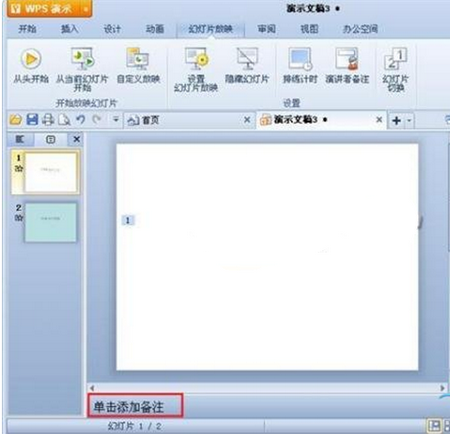This screenshot has width=450, height=434.
Task: Start 排练计时 rehearse timing
Action: [x=300, y=59]
